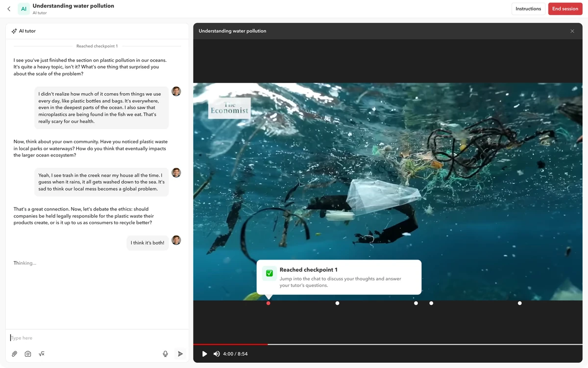Jump to the second checkpoint marker
Screen dimensions: 588x368
(337, 303)
